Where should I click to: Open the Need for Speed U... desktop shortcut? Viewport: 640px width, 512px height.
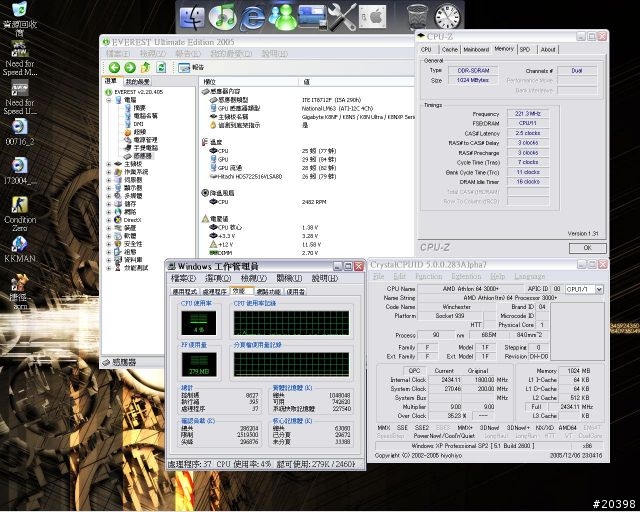pyautogui.click(x=20, y=97)
